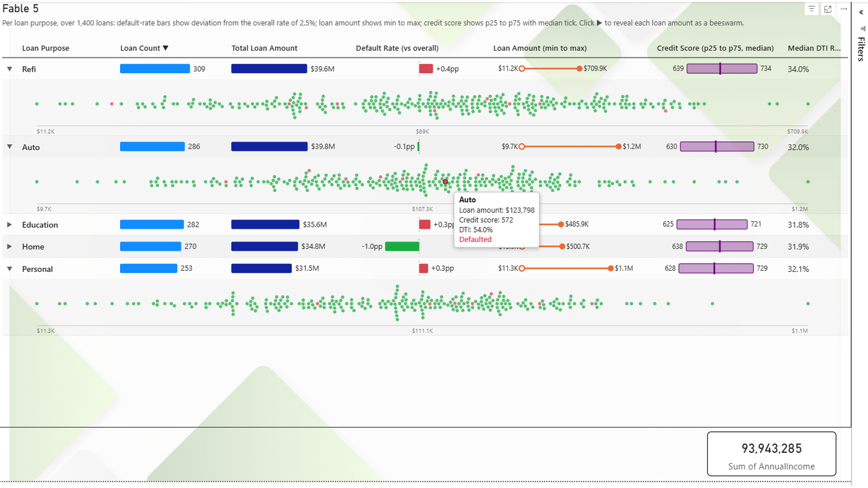The width and height of the screenshot is (868, 488).
Task: Collapse the Auto row beeswarm
Action: pos(10,147)
